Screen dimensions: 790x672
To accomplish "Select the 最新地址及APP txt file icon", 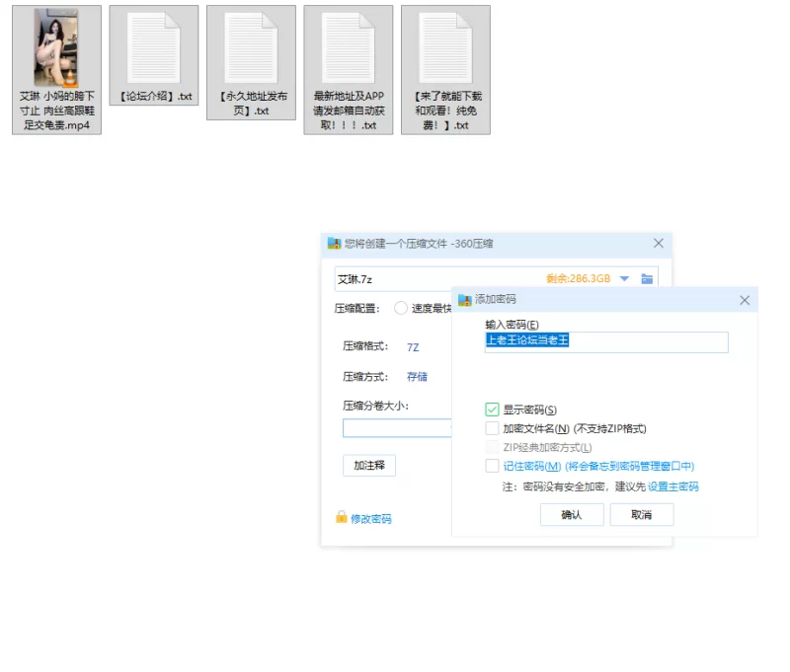I will 349,48.
